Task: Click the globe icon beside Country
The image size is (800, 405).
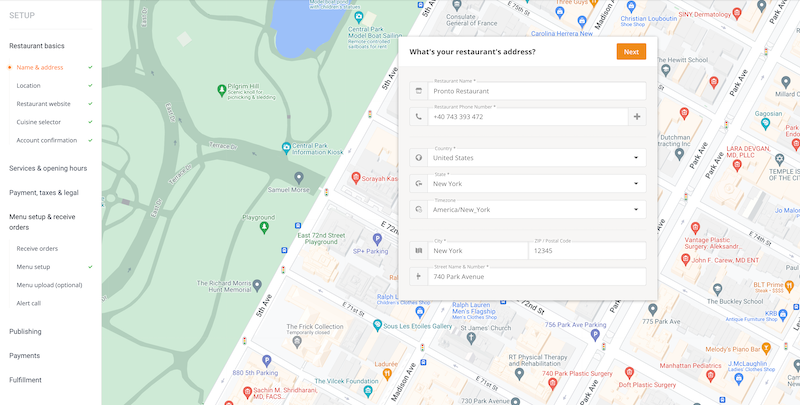Action: pyautogui.click(x=419, y=158)
